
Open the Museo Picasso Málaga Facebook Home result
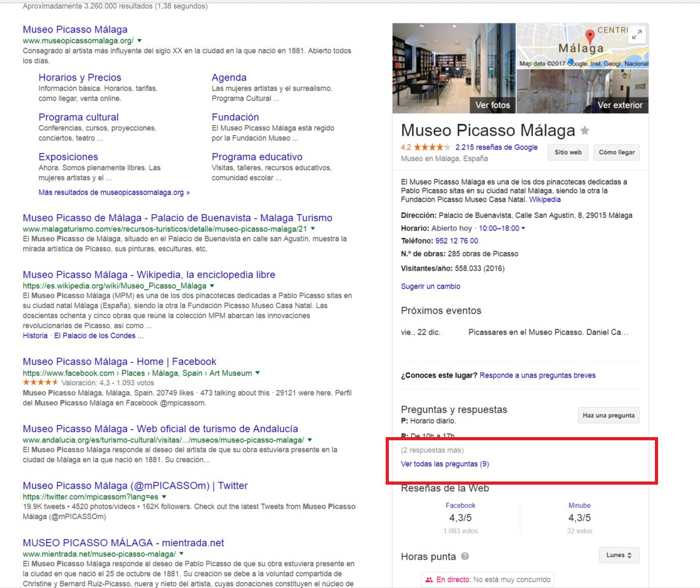(x=120, y=362)
